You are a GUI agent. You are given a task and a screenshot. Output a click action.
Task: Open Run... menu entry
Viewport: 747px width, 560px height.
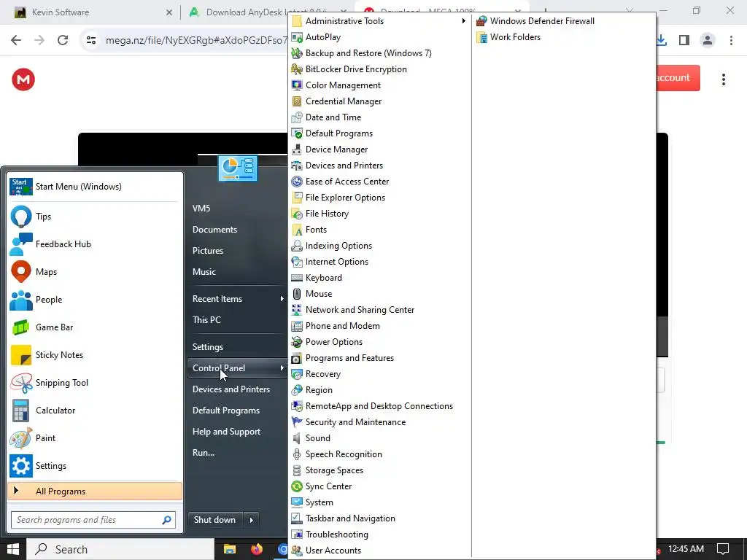click(204, 453)
